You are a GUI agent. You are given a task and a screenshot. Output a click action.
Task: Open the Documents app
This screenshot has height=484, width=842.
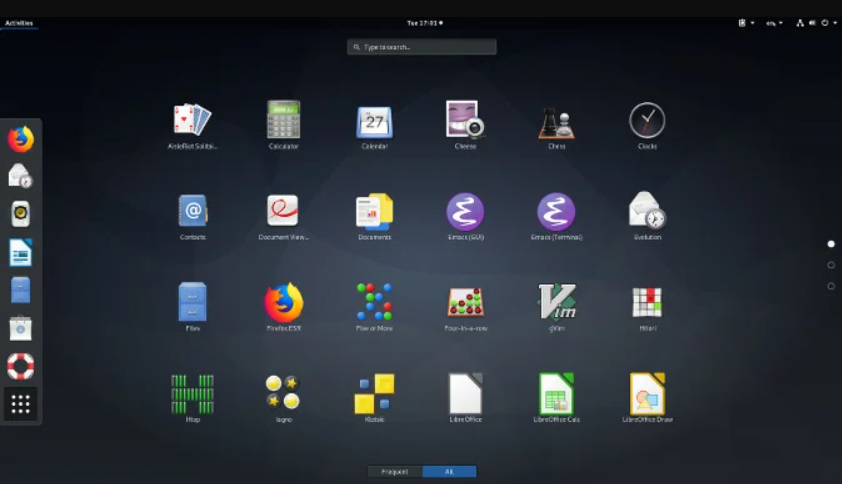(374, 216)
